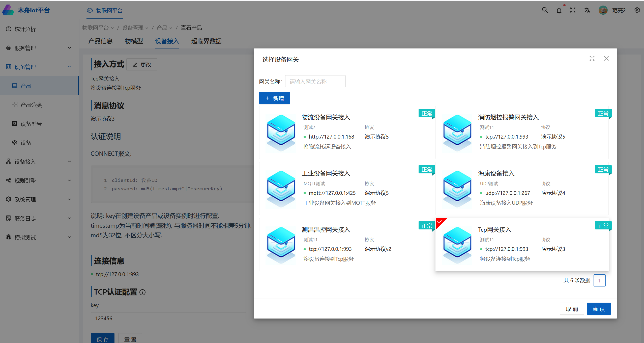The image size is (644, 343).
Task: Click the 新增 button in the dialog
Action: 274,98
